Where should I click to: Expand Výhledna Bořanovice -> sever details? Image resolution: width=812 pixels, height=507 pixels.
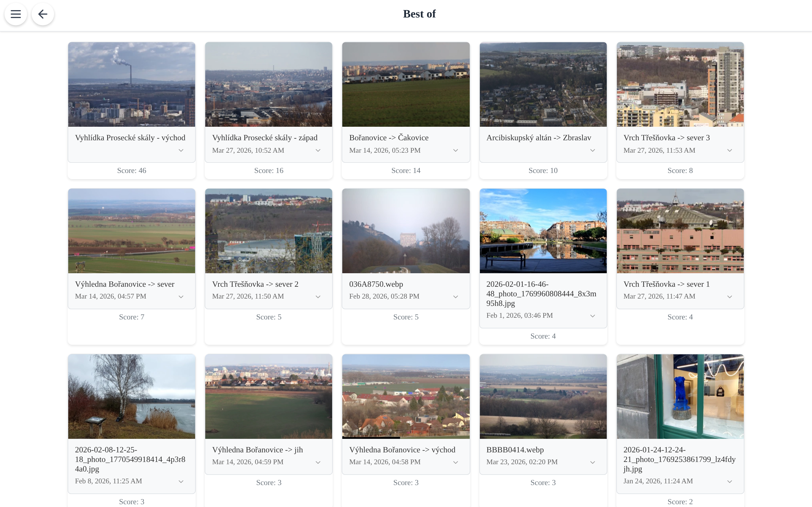(x=181, y=297)
